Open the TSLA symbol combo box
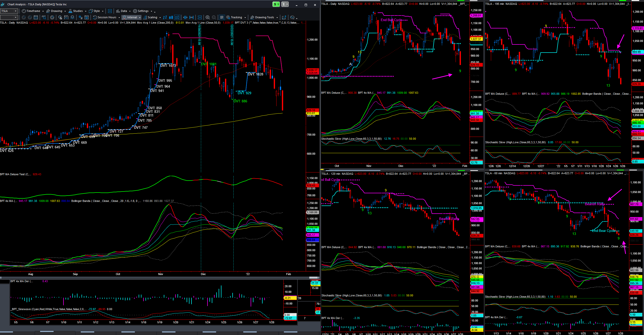Viewport: 644px width, 335px height. [x=9, y=11]
